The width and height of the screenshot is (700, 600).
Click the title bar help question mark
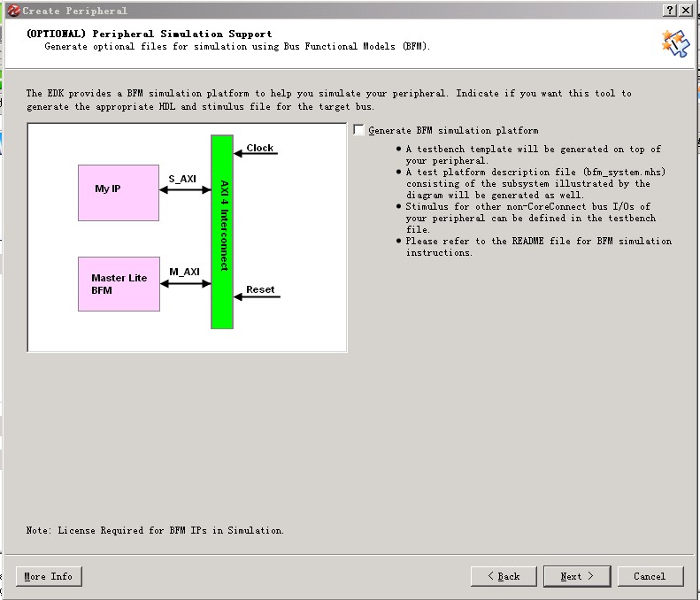(670, 11)
